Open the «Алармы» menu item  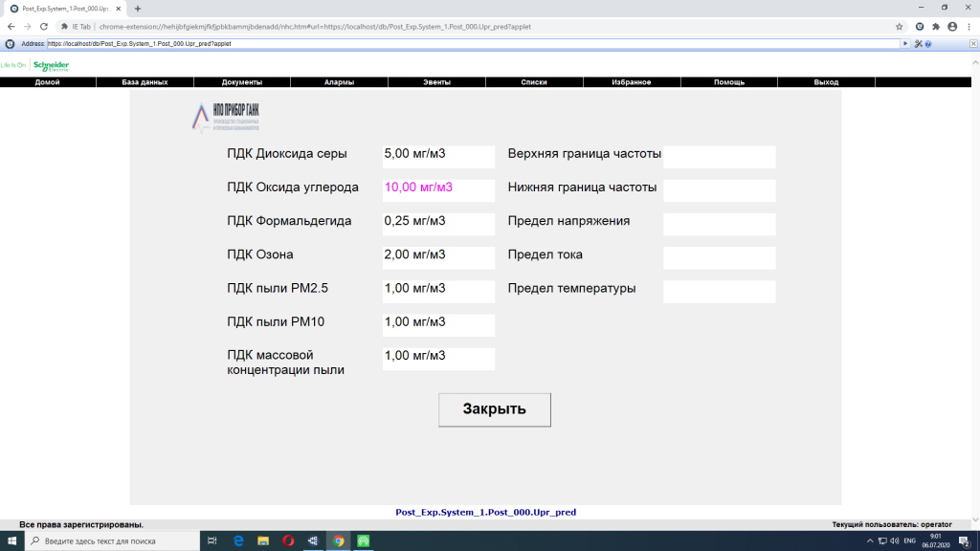point(339,82)
